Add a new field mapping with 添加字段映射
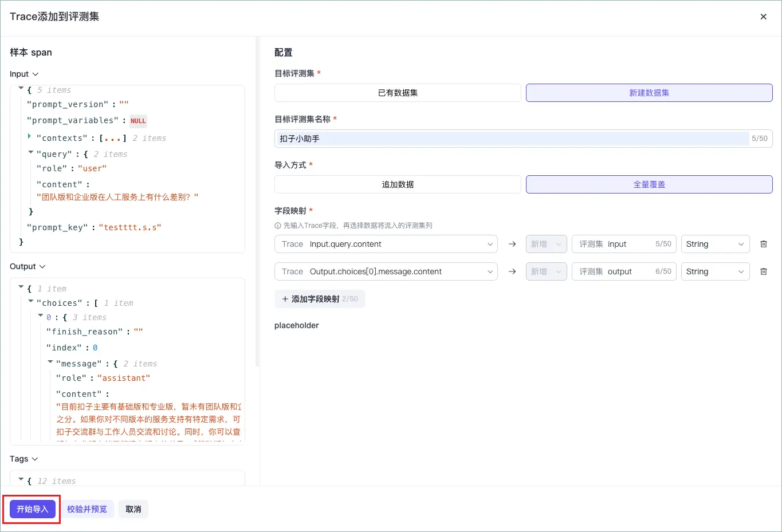 coord(320,299)
